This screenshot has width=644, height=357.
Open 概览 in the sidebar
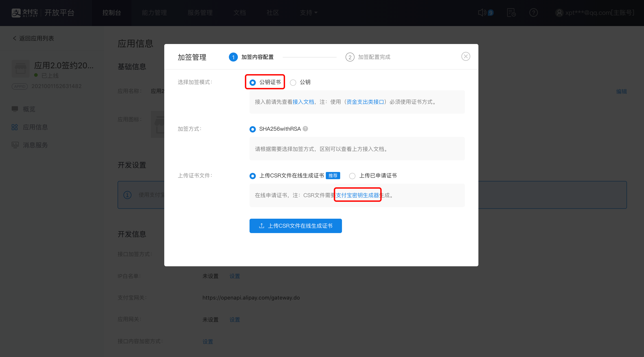(29, 109)
